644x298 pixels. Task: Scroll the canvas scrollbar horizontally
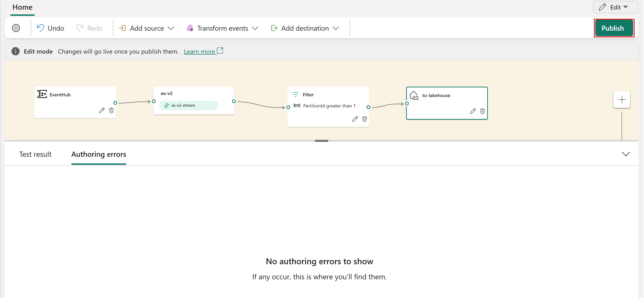[322, 140]
